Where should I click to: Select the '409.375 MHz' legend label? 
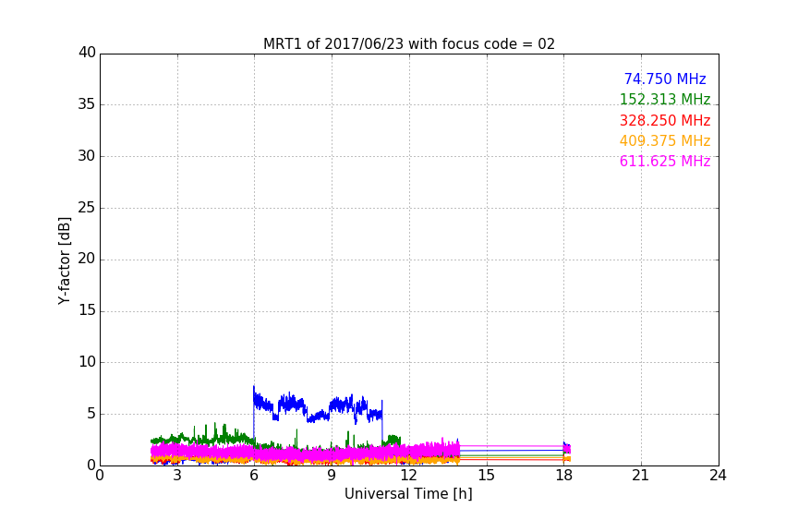(x=665, y=140)
